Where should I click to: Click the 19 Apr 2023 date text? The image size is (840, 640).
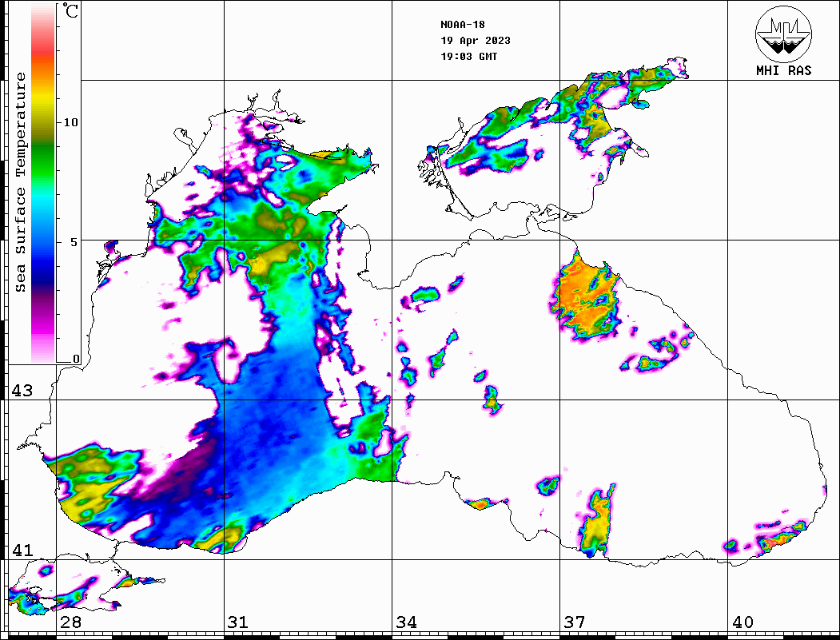(x=475, y=41)
